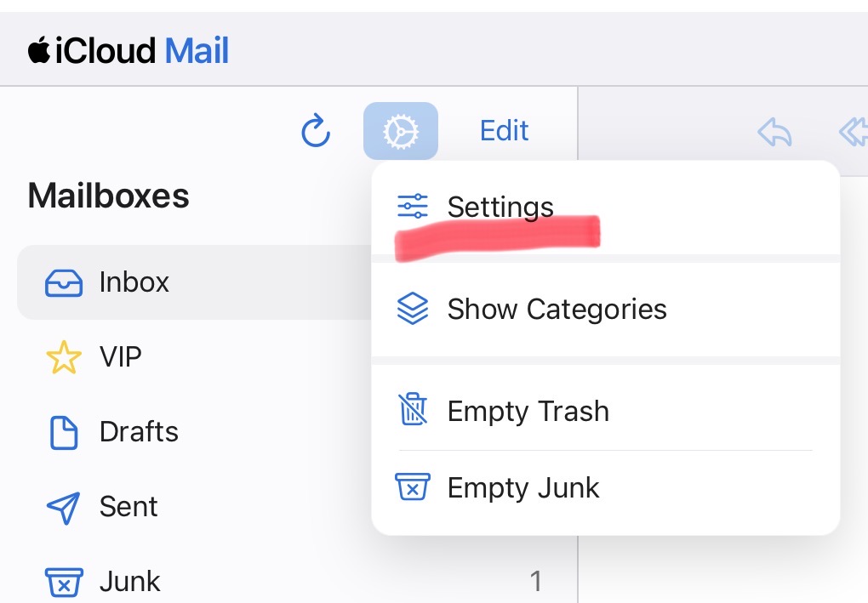
Task: Click the Apple logo in the header
Action: point(39,49)
